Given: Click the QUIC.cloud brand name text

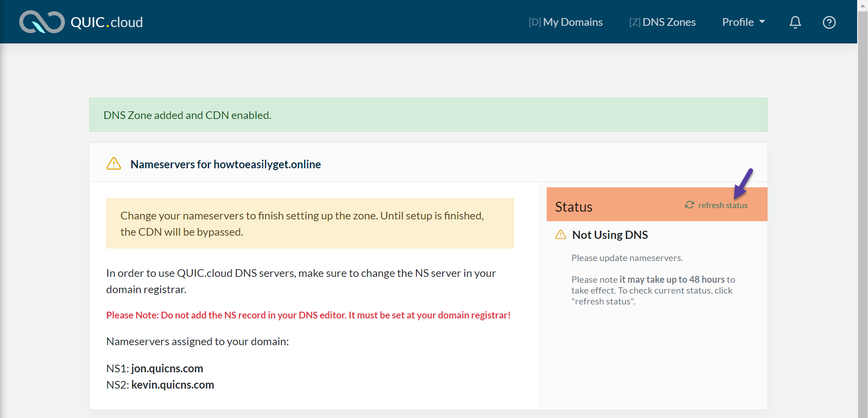Looking at the screenshot, I should pyautogui.click(x=107, y=22).
